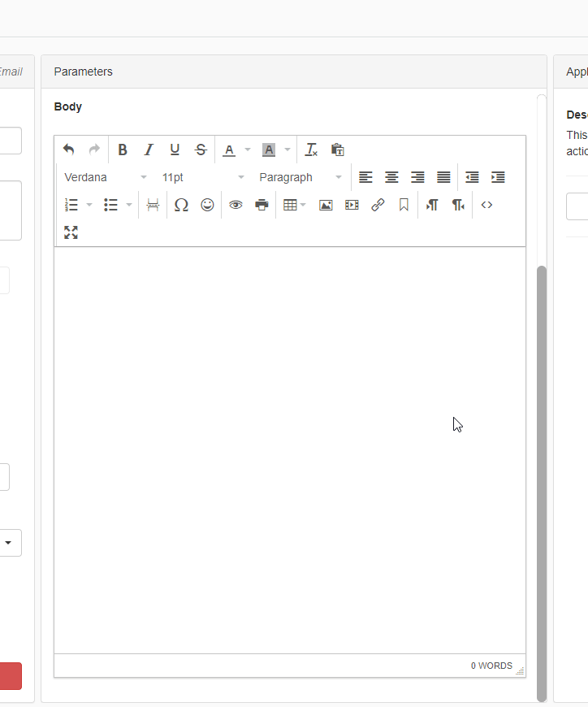Click inside the Body editor text area
This screenshot has width=588, height=707.
(x=289, y=447)
